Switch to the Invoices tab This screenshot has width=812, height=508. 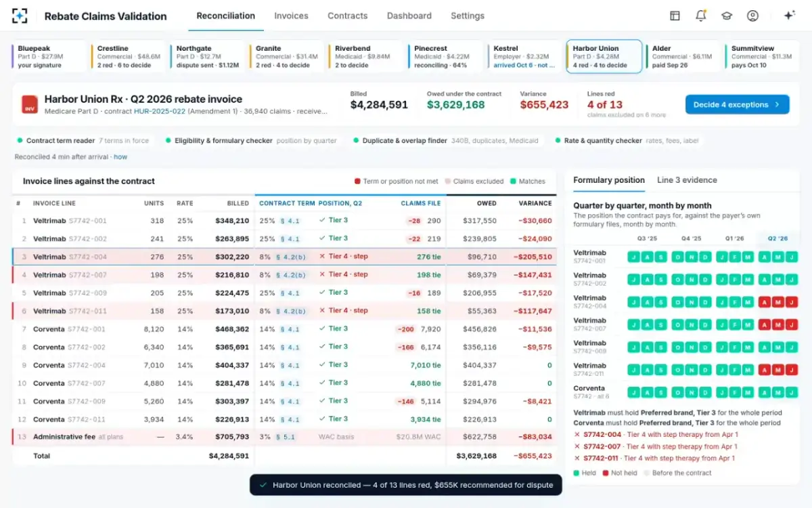291,16
